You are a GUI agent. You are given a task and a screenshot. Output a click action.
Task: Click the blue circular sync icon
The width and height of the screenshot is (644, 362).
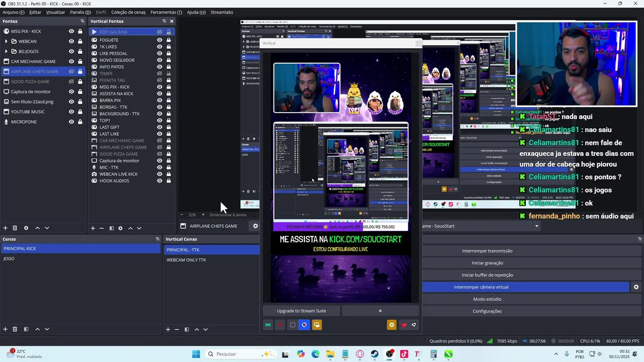click(x=304, y=325)
